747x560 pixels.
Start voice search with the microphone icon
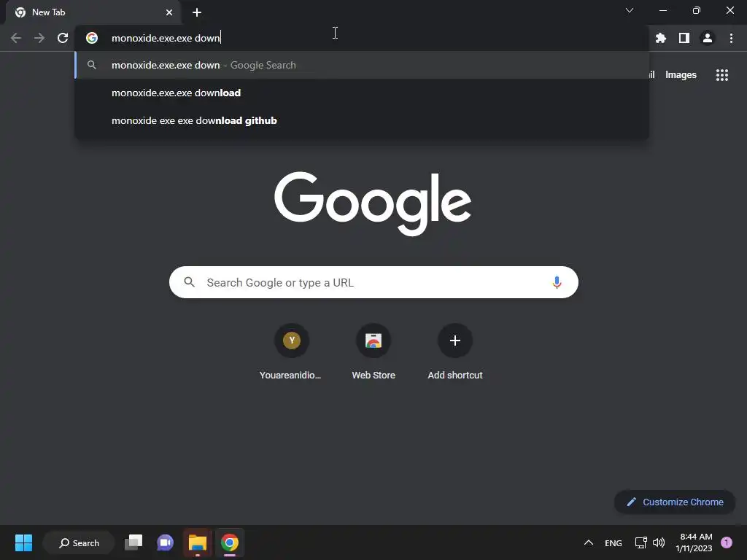coord(557,282)
